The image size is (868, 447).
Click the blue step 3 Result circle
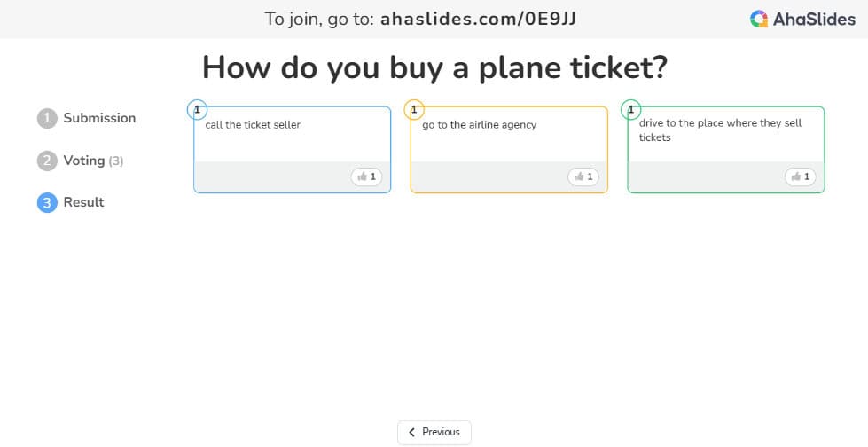[x=47, y=203]
